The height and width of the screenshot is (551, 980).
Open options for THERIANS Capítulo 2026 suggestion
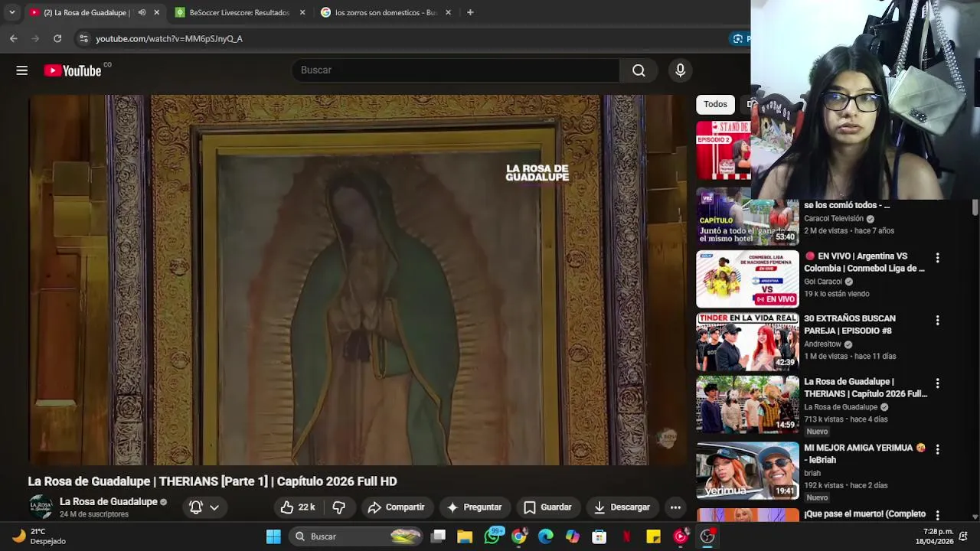(x=937, y=383)
